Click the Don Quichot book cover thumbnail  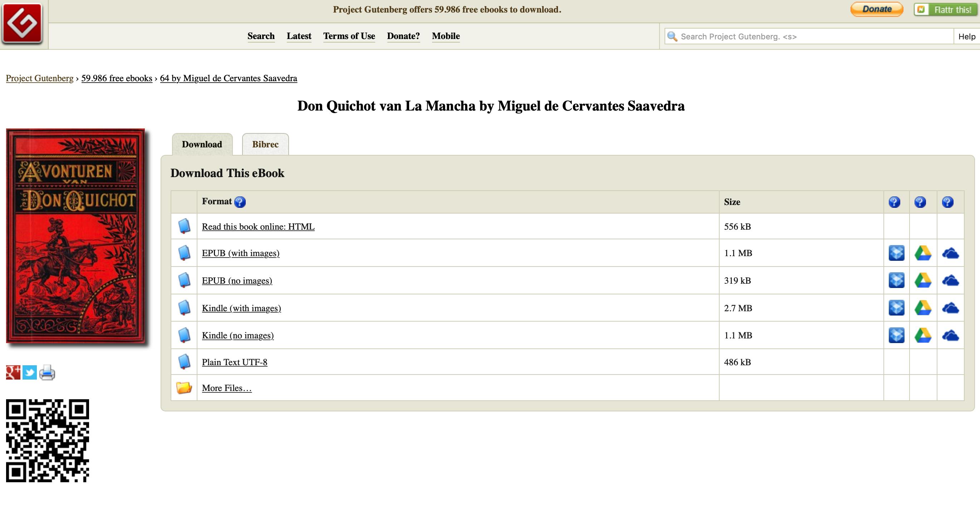pos(75,235)
